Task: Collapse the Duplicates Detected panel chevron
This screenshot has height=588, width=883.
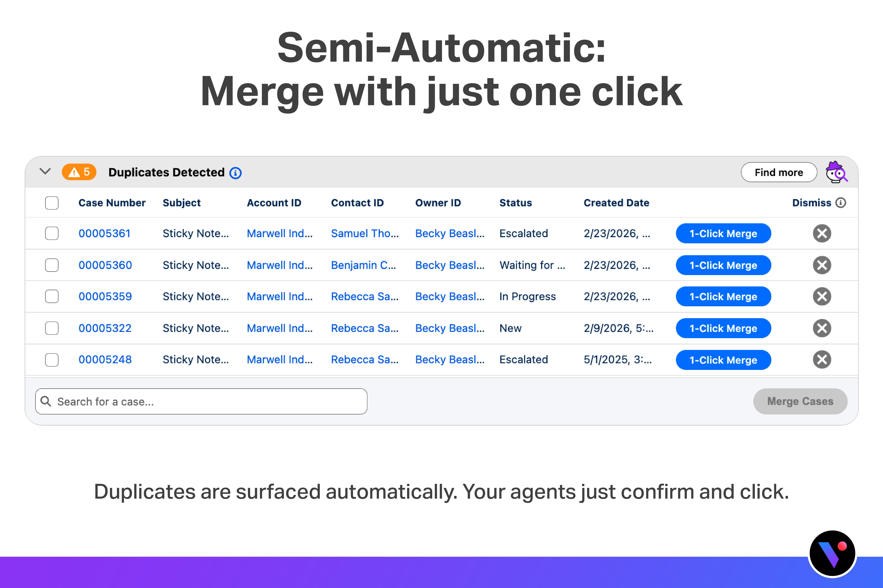Action: point(45,172)
